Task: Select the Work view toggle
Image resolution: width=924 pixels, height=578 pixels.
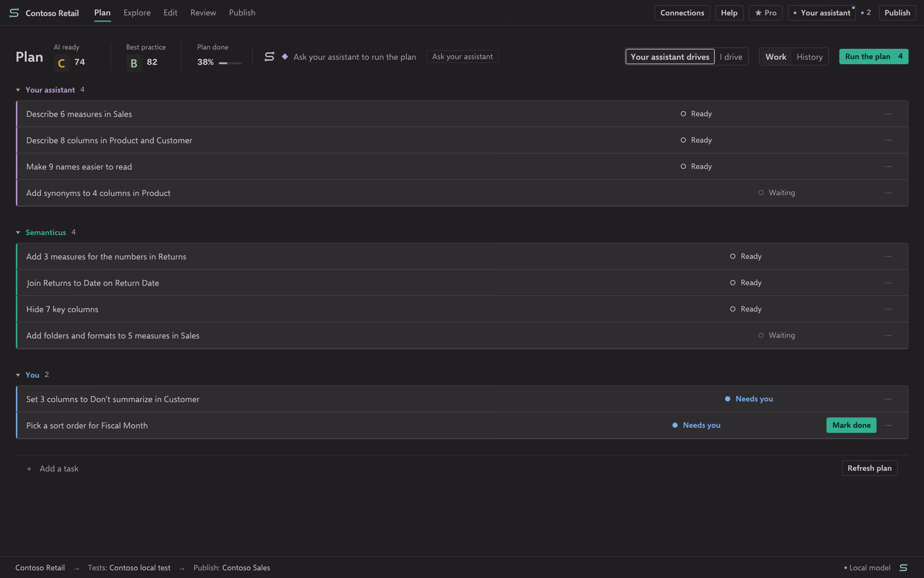Action: 776,57
